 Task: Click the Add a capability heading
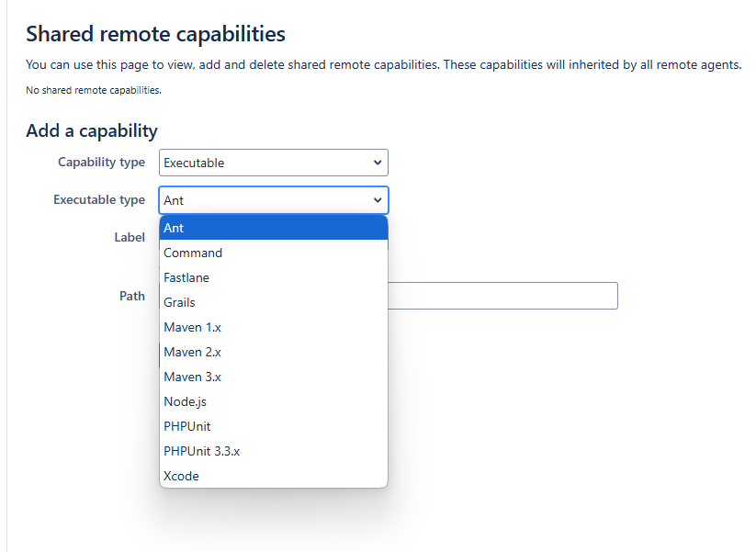92,131
